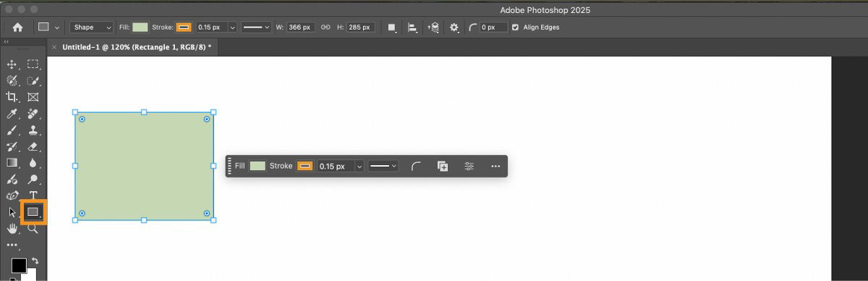Click the rectangle's top-center transform handle
Image resolution: width=868 pixels, height=281 pixels.
(x=144, y=112)
